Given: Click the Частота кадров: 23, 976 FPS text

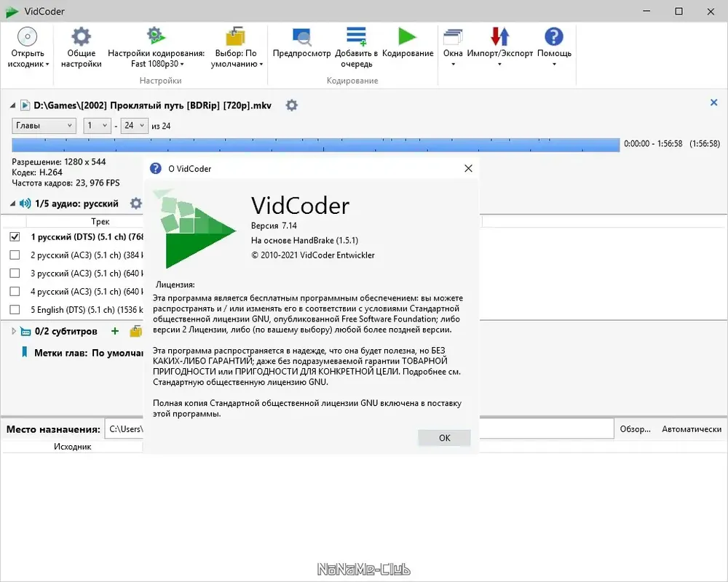Looking at the screenshot, I should (66, 183).
